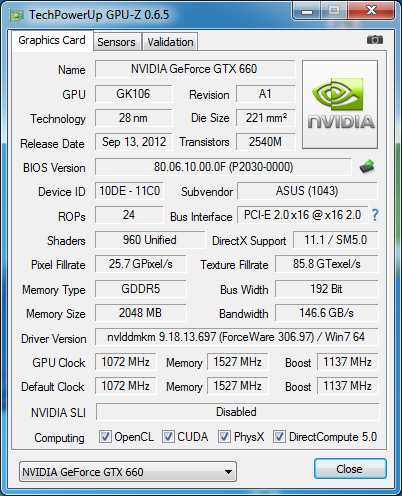Click the DirectX Support field 11.1 / SM5.0

coord(336,240)
